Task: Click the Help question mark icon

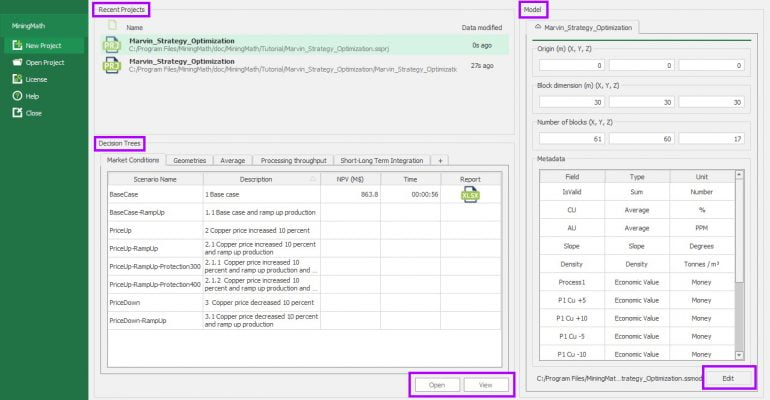Action: 17,96
